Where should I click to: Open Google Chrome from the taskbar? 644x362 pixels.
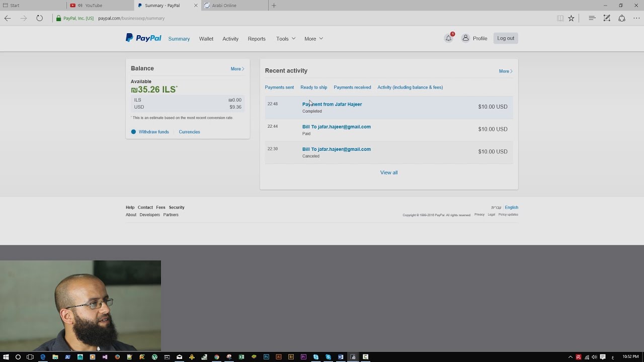(217, 357)
